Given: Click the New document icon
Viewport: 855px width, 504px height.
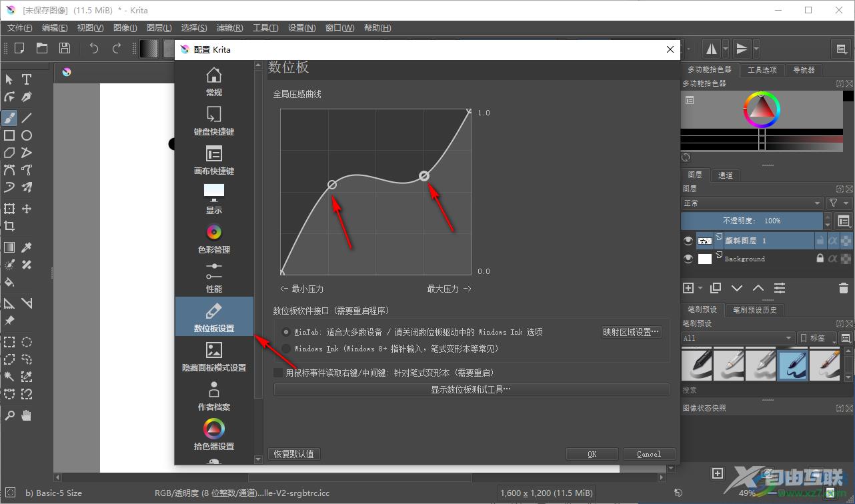Looking at the screenshot, I should tap(19, 48).
